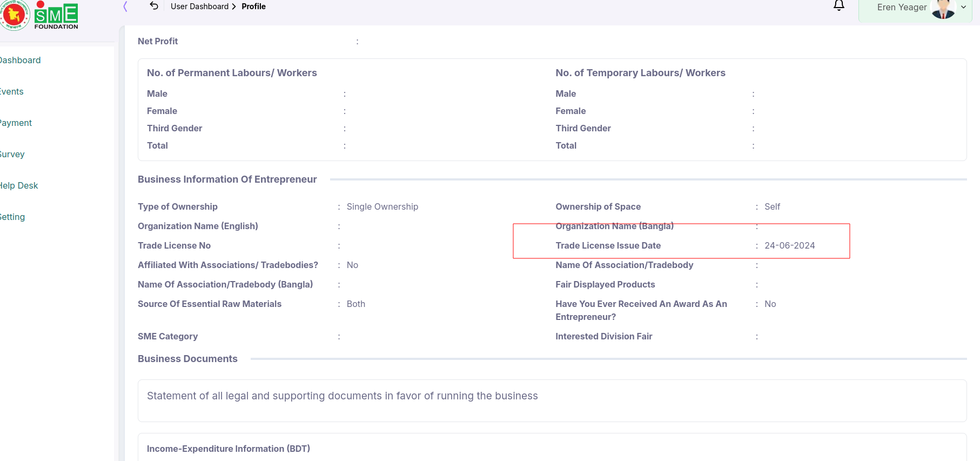Click the government emblem logo

tap(15, 15)
